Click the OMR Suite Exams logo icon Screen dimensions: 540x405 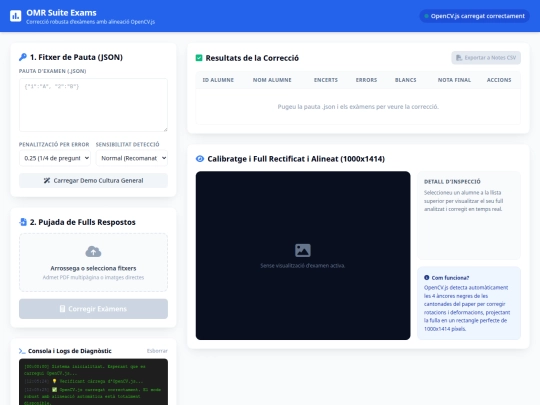click(x=15, y=16)
